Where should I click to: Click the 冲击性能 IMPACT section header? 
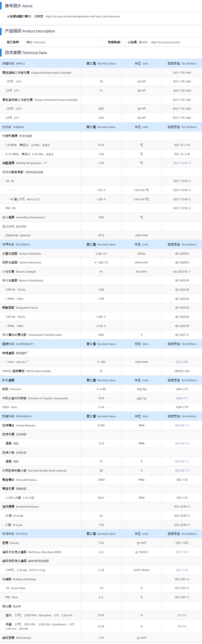(x=13, y=63)
